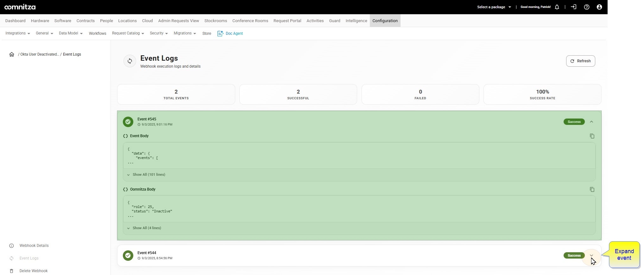Click the Success Rate card
Screen dimensions: 644x275
coord(543,94)
